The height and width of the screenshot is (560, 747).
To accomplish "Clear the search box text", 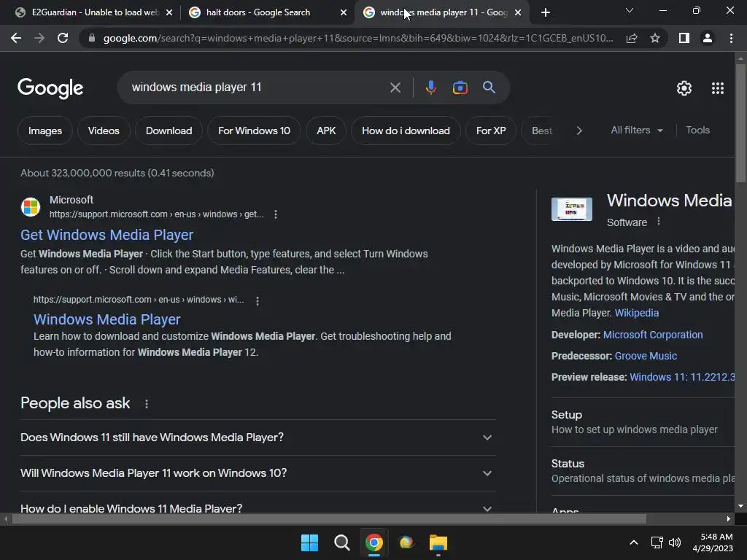I will 395,87.
